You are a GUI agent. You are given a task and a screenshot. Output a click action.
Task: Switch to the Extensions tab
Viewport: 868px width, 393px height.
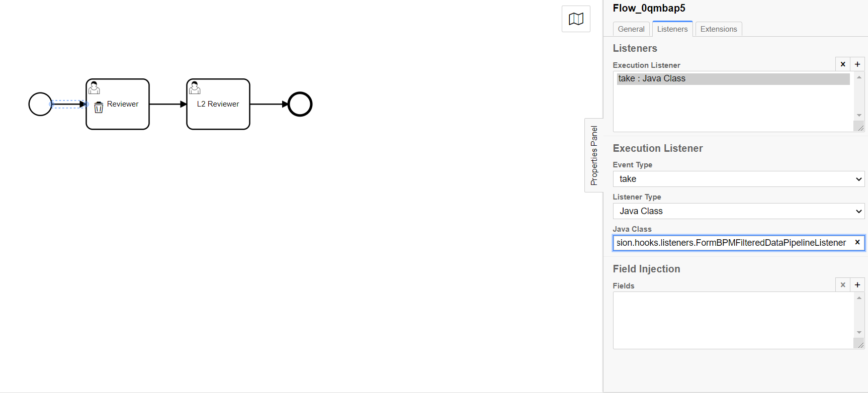pyautogui.click(x=718, y=29)
